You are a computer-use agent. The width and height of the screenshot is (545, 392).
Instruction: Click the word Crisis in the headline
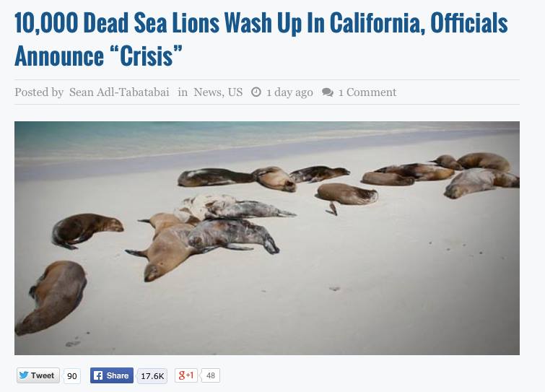(x=146, y=56)
